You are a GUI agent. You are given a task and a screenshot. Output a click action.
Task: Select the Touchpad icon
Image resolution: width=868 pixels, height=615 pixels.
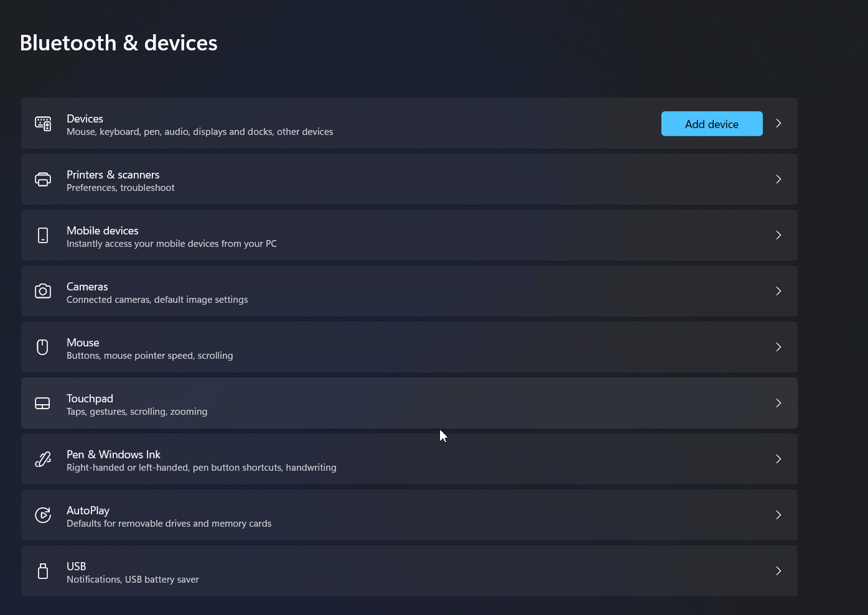pyautogui.click(x=42, y=403)
